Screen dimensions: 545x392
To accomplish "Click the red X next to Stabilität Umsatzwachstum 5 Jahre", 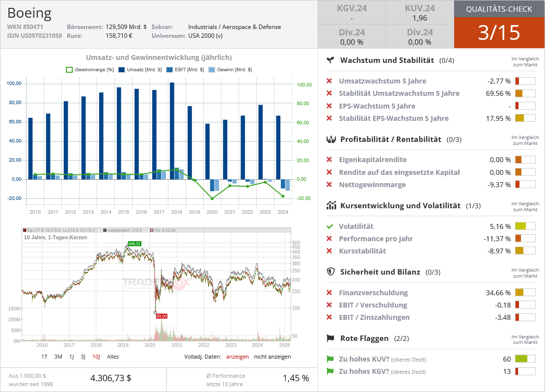I will [329, 93].
